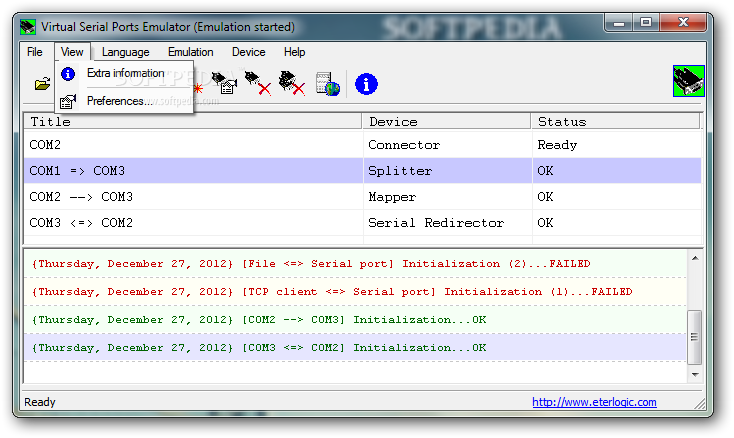The height and width of the screenshot is (438, 734).
Task: Select the COM2 row title
Action: 45,145
